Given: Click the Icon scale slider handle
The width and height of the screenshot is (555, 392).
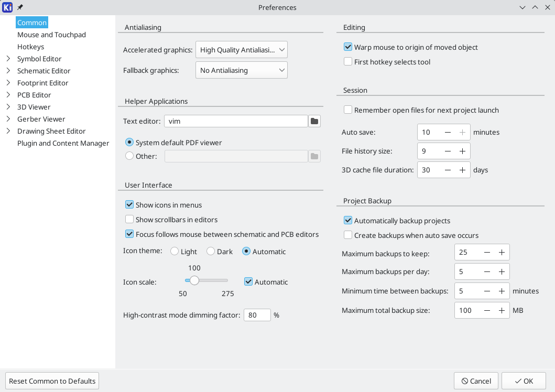Looking at the screenshot, I should 194,281.
